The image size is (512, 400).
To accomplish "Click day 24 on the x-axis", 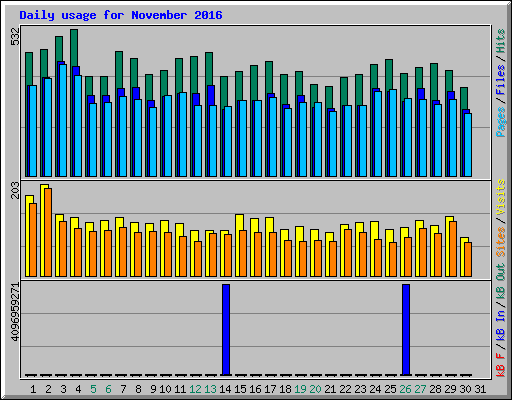I will click(375, 389).
